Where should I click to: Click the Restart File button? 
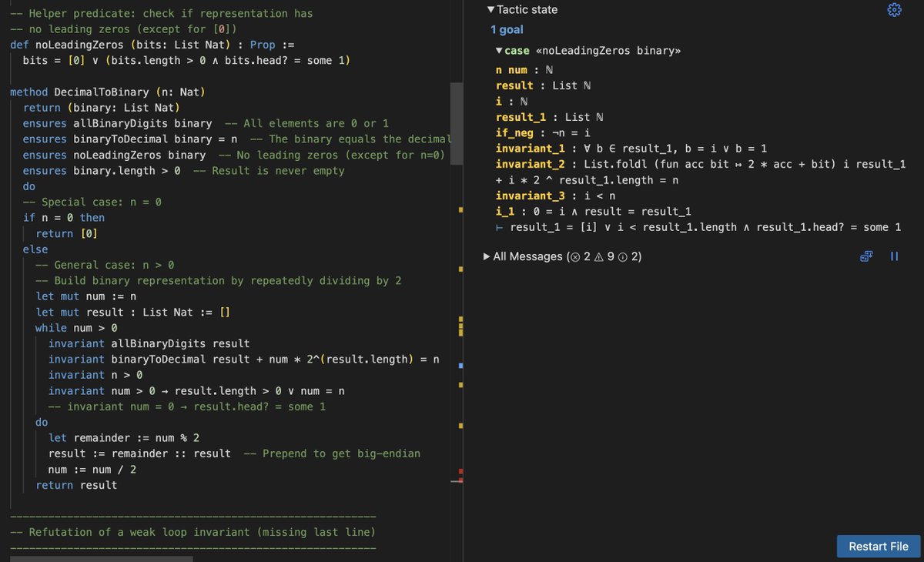pos(879,546)
